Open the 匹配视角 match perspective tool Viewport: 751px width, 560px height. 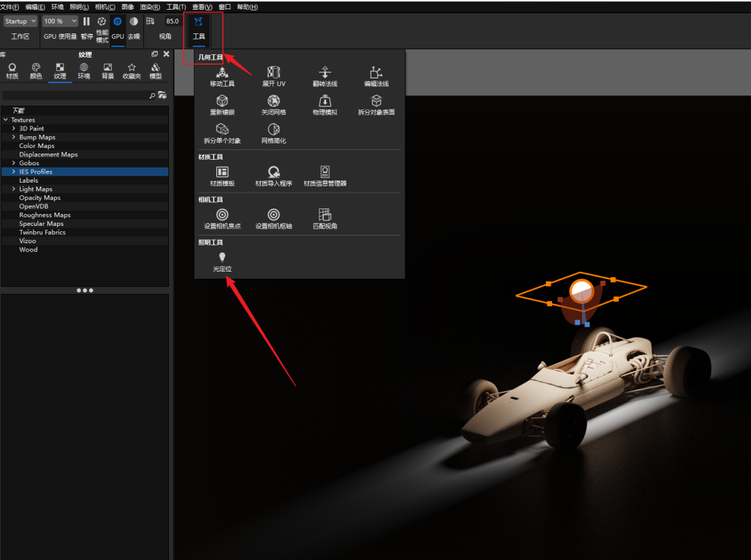[325, 219]
